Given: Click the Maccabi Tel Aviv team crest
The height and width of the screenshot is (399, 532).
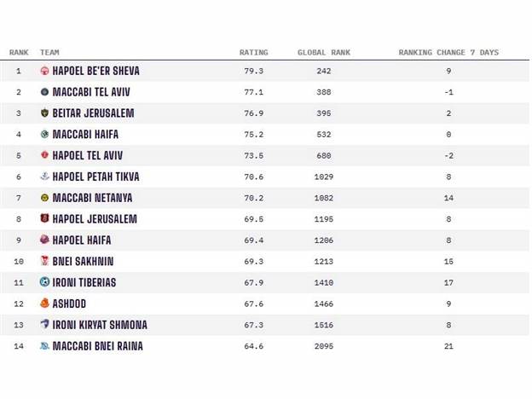Looking at the screenshot, I should pyautogui.click(x=45, y=92).
